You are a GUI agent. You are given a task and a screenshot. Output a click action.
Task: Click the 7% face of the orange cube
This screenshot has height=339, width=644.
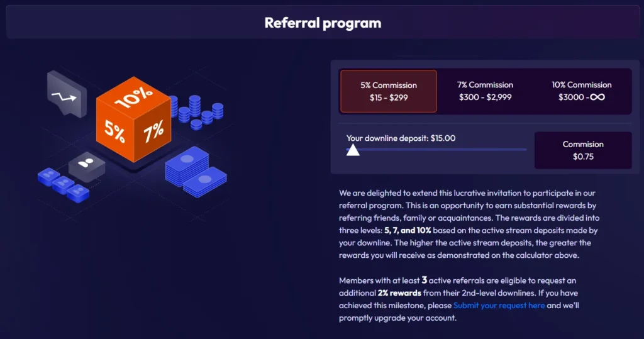(x=153, y=132)
